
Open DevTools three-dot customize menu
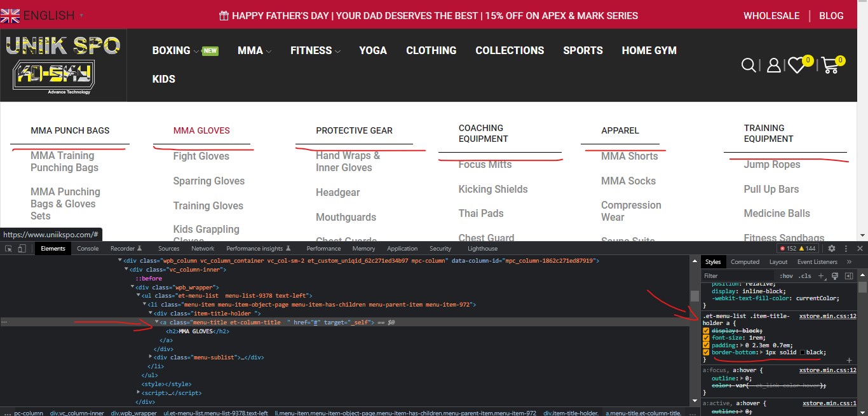click(846, 248)
